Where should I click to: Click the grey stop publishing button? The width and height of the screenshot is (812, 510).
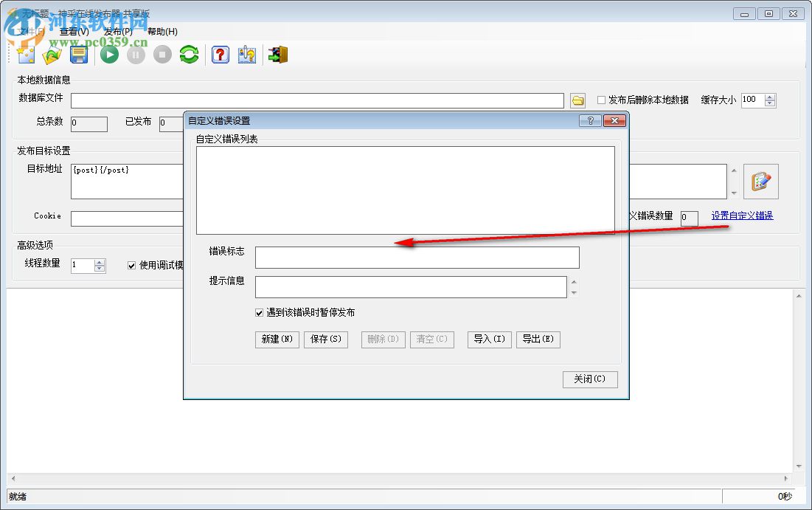pos(162,55)
